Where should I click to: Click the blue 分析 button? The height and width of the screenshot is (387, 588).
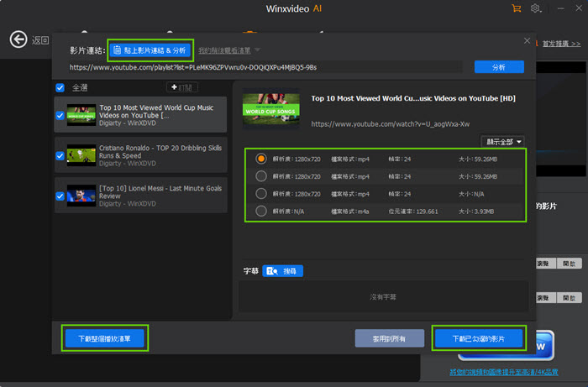click(x=499, y=67)
